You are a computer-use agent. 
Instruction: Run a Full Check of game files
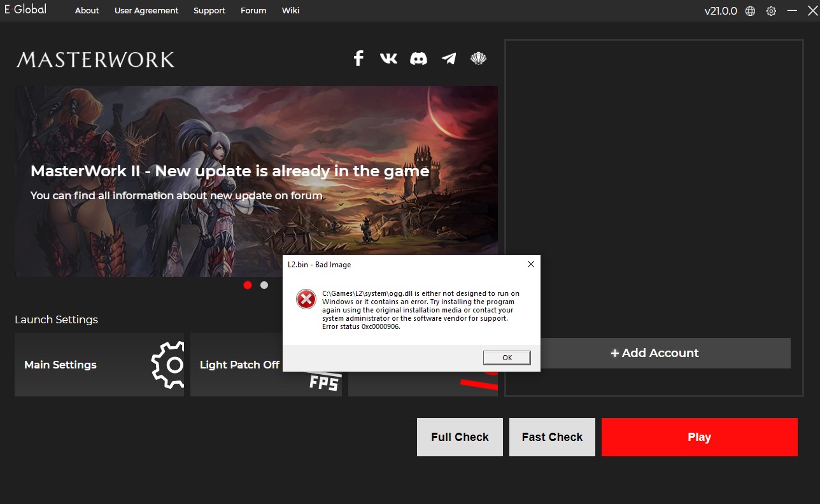pyautogui.click(x=460, y=437)
